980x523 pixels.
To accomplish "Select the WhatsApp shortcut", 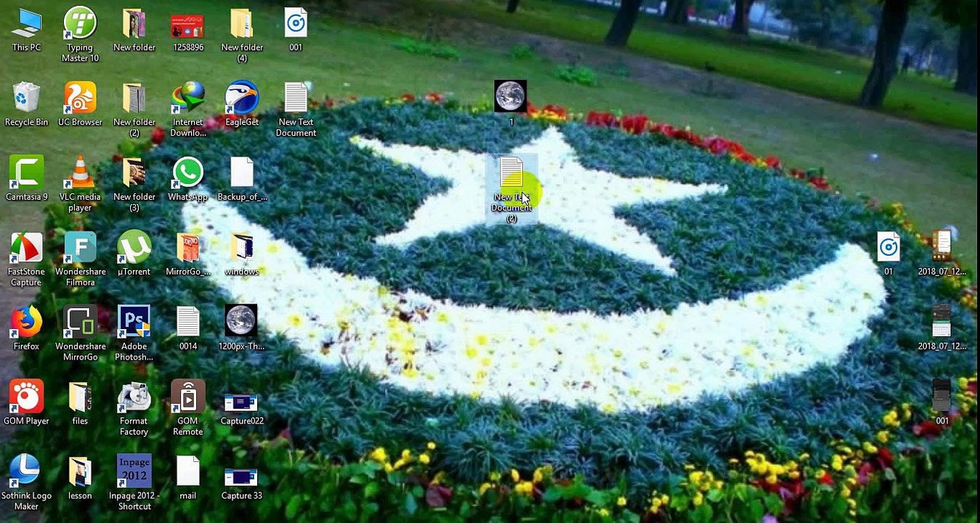I will tap(188, 179).
